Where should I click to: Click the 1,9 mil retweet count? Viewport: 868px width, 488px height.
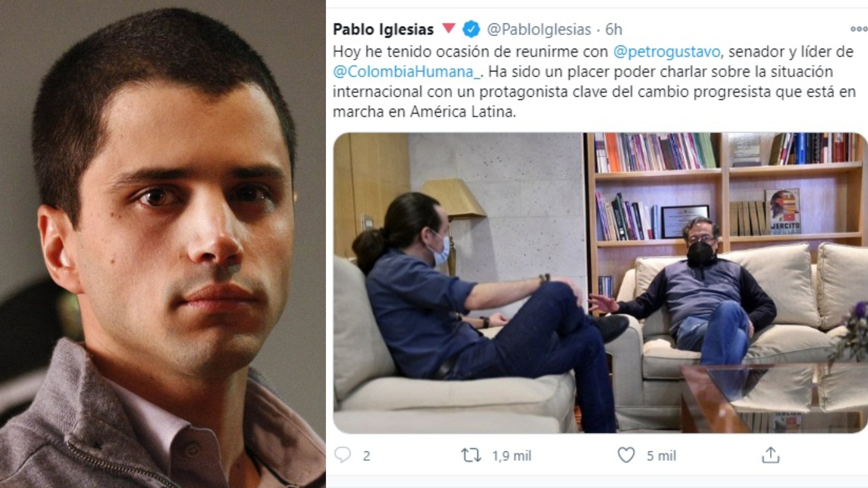click(x=512, y=455)
